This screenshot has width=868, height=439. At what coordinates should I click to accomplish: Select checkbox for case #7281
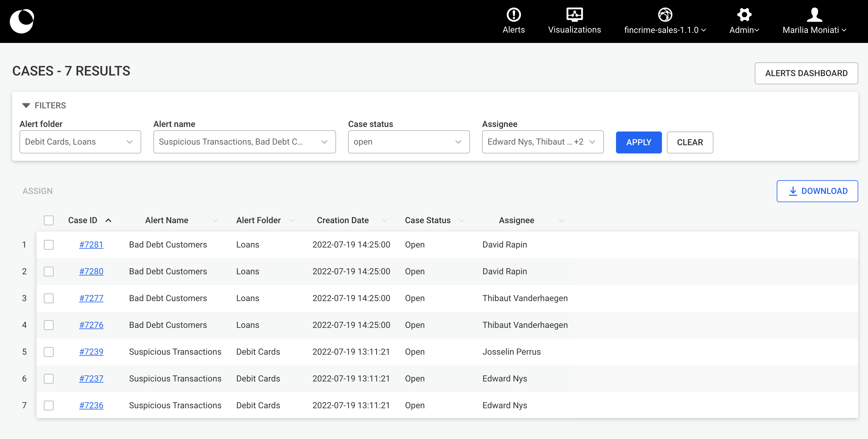point(49,245)
